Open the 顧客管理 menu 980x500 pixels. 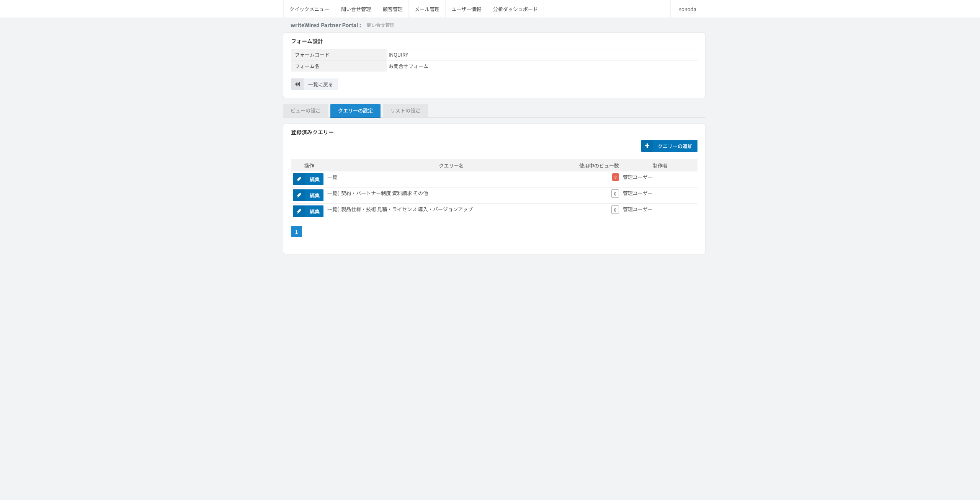click(x=393, y=9)
